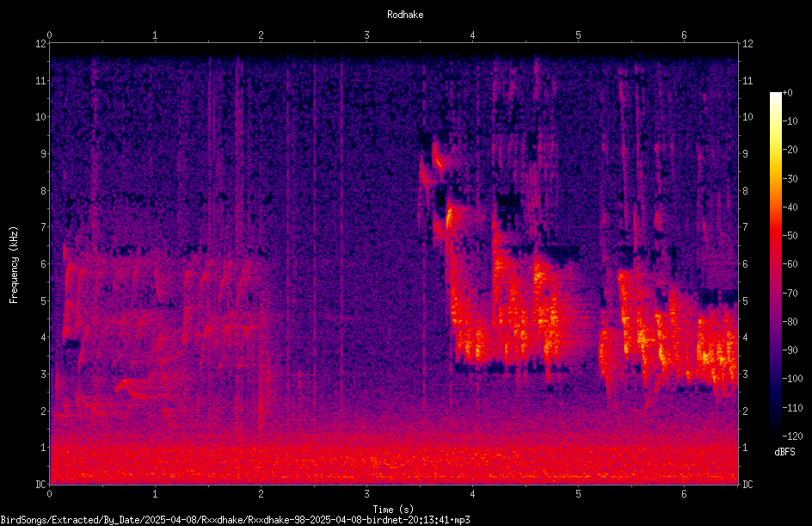Click the 6 second tick on bottom axis
Viewport: 812px width, 526px height.
click(684, 494)
